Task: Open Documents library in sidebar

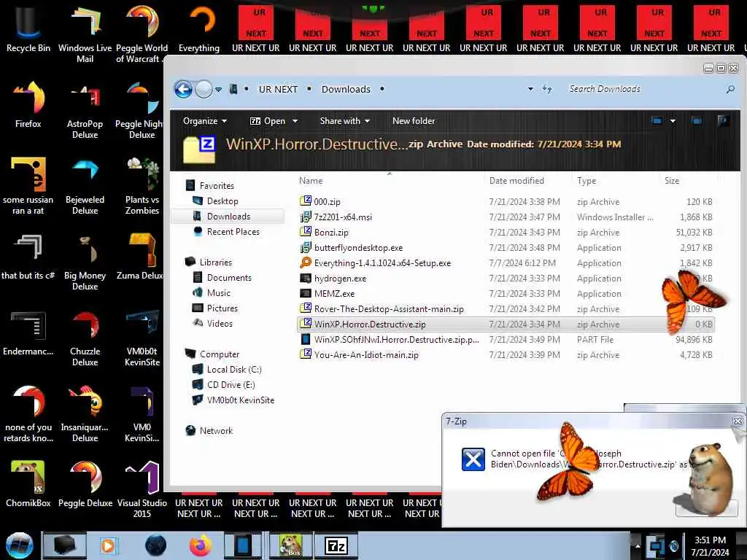Action: tap(228, 278)
